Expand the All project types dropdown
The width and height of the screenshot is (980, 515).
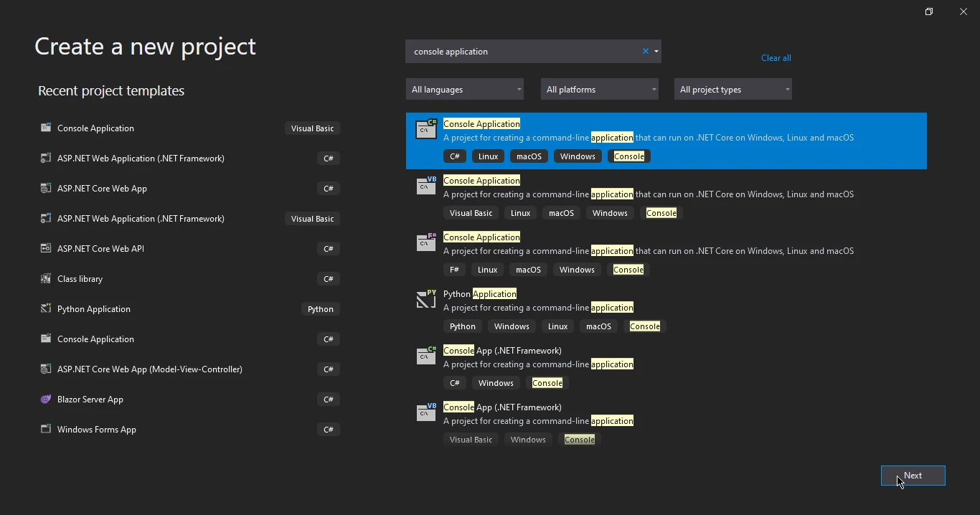coord(732,90)
